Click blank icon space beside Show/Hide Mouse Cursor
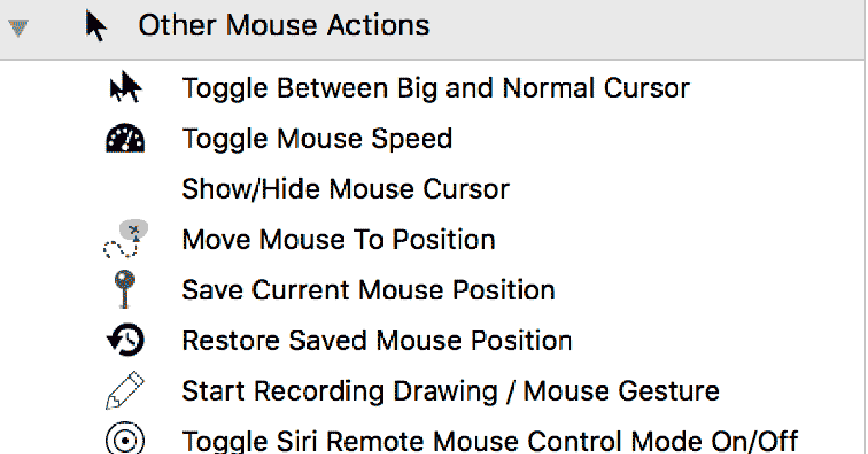This screenshot has width=868, height=454. tap(125, 189)
